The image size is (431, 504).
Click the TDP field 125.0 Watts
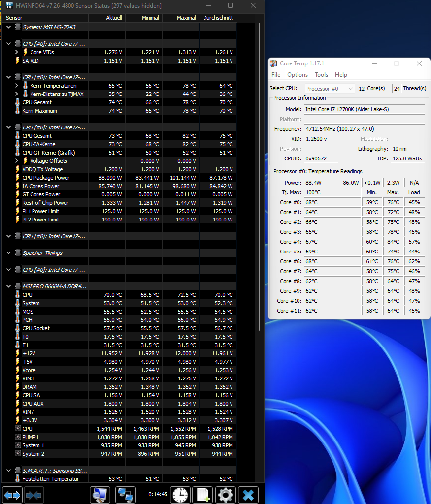[407, 158]
